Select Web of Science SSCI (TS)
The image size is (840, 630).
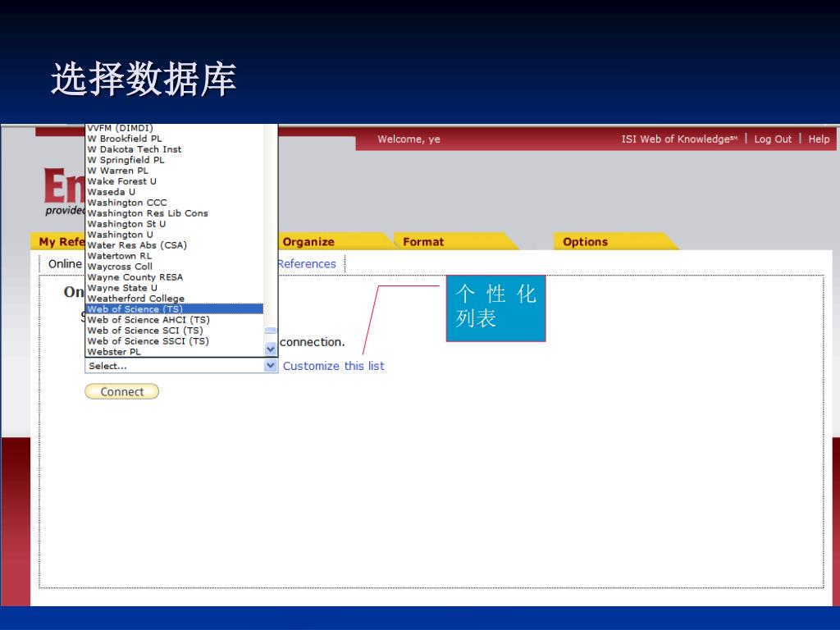point(175,341)
